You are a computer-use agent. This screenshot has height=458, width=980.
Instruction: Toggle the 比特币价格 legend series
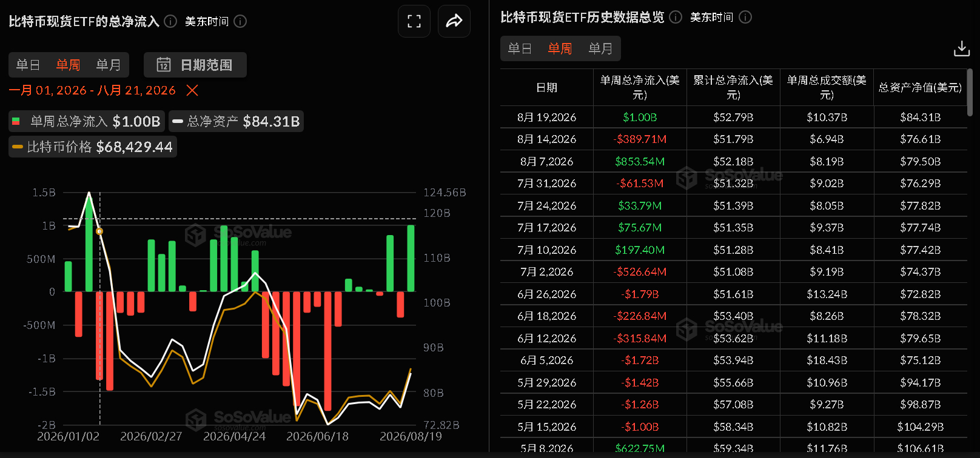point(93,147)
